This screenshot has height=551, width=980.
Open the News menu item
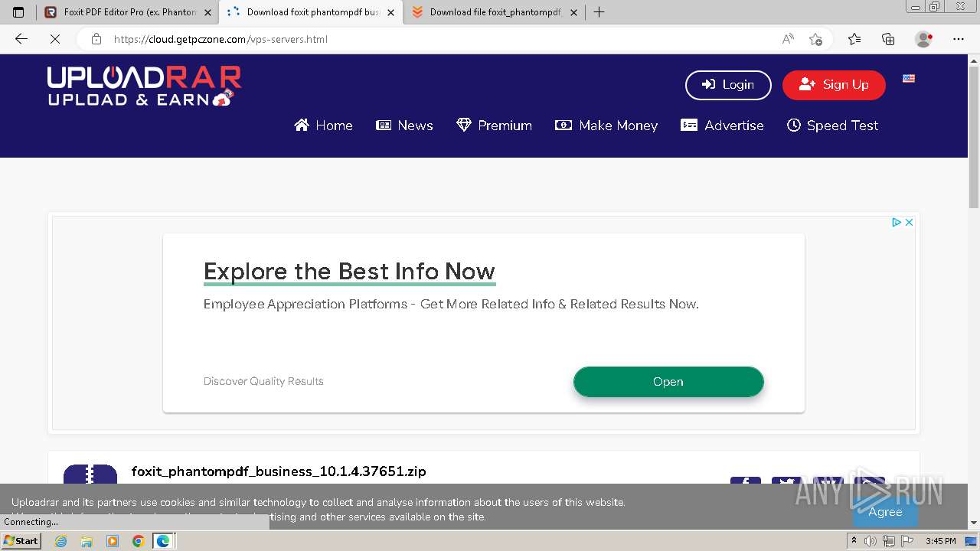[x=404, y=126]
